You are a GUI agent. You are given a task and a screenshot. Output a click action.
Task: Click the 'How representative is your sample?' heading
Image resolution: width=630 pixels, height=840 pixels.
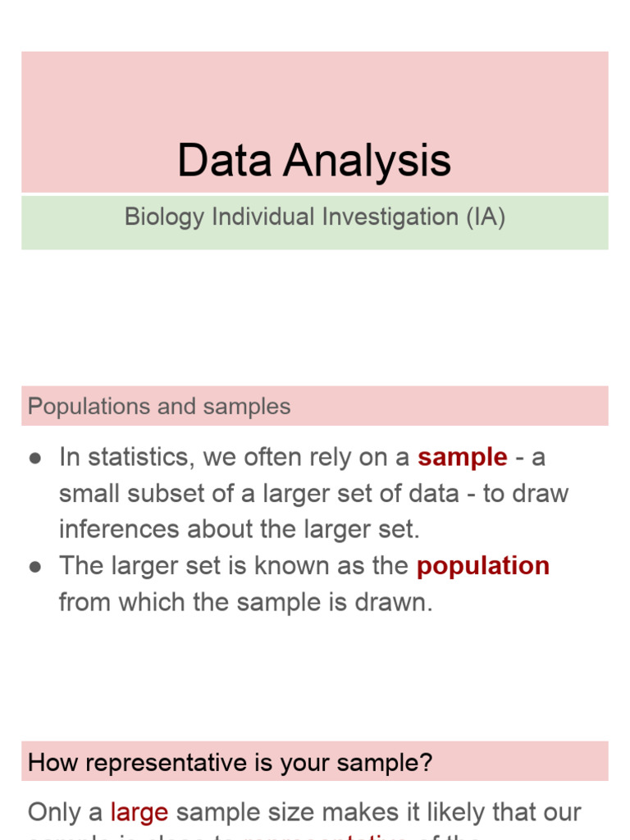[230, 763]
